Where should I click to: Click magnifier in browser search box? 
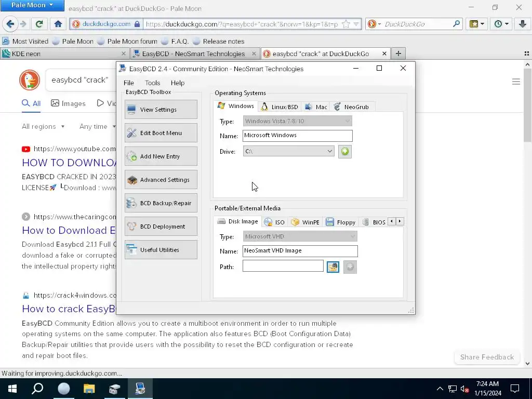[x=456, y=24]
